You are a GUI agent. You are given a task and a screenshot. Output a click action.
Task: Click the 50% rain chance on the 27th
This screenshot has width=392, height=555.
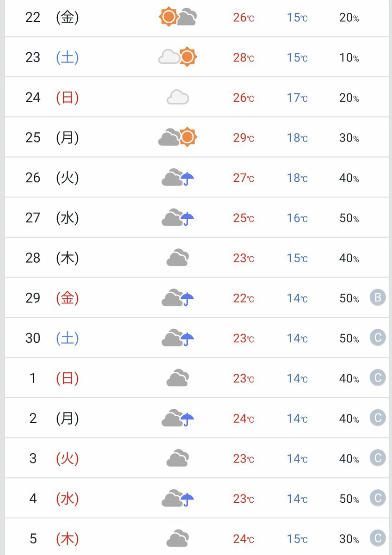[349, 218]
